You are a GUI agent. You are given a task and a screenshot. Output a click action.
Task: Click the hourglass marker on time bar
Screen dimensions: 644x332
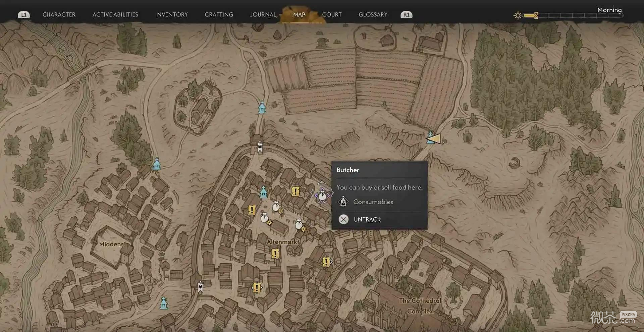click(x=536, y=15)
